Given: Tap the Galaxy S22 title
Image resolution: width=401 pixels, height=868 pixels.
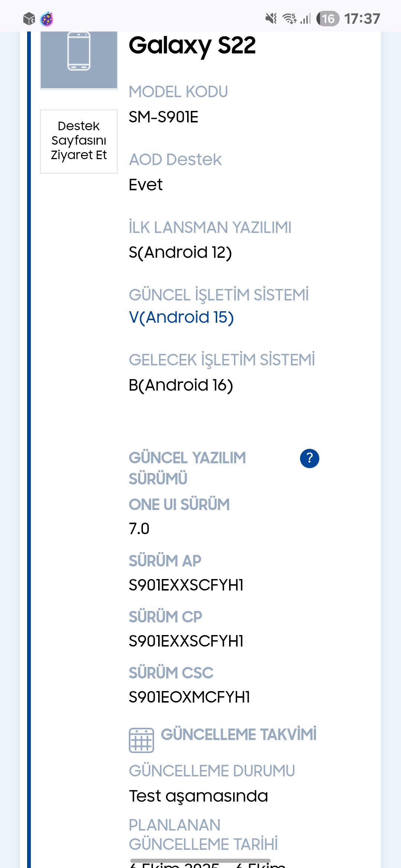Looking at the screenshot, I should (x=192, y=46).
